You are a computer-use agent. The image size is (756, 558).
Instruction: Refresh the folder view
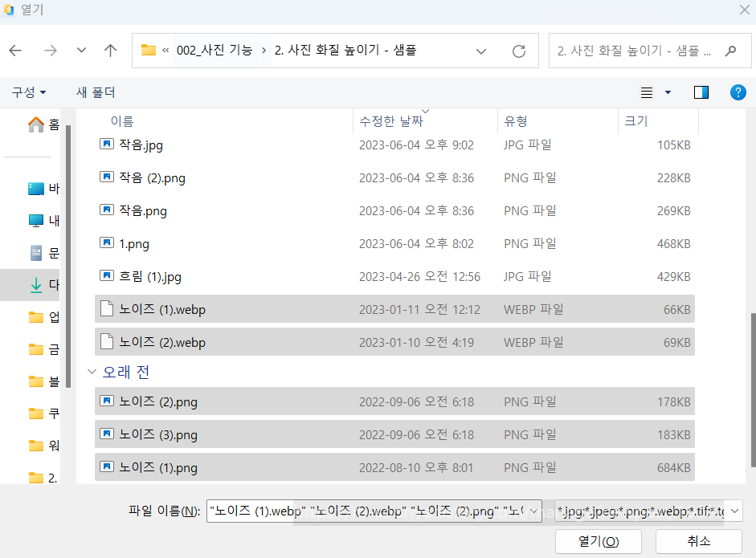coord(519,51)
